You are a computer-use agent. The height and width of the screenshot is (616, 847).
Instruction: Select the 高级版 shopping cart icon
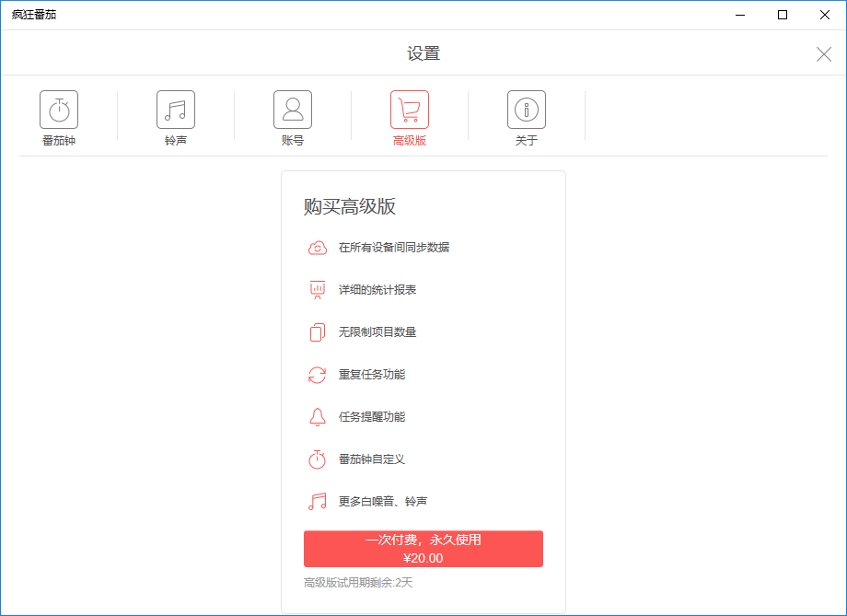(410, 110)
